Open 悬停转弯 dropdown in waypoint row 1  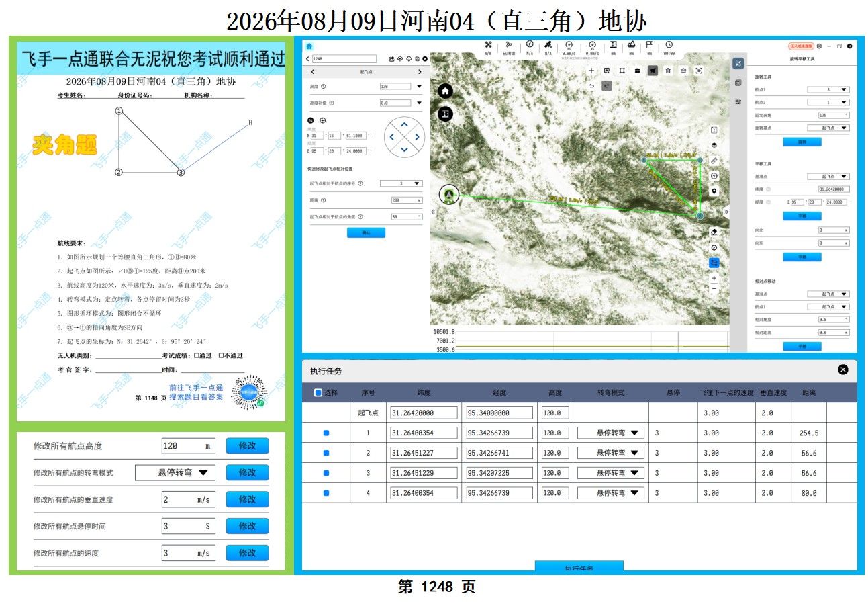[x=611, y=433]
